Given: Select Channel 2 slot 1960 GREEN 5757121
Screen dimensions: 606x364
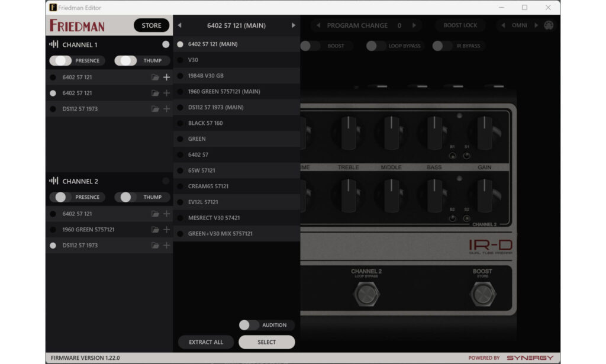Looking at the screenshot, I should (x=109, y=230).
